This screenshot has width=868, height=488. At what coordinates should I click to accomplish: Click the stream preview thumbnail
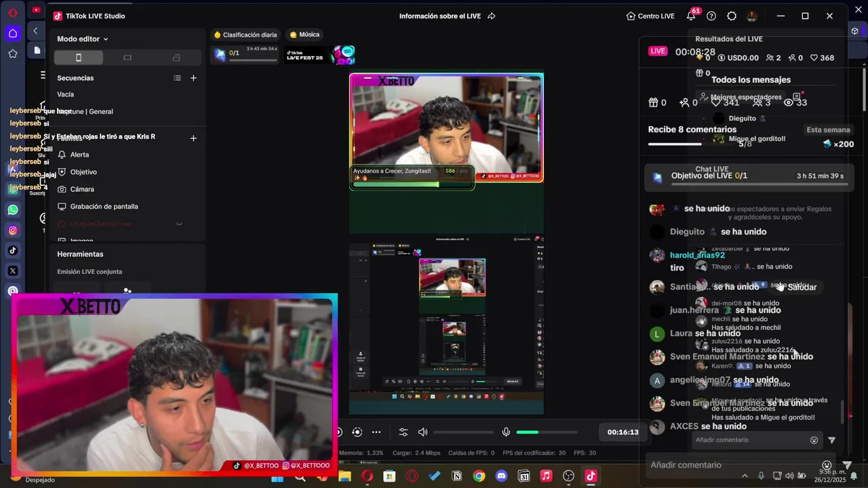[x=446, y=243]
